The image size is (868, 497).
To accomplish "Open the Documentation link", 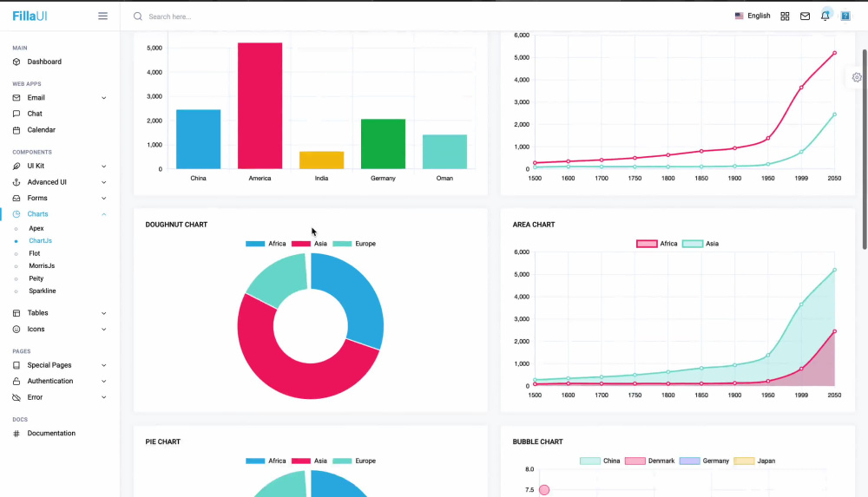I will pos(51,434).
